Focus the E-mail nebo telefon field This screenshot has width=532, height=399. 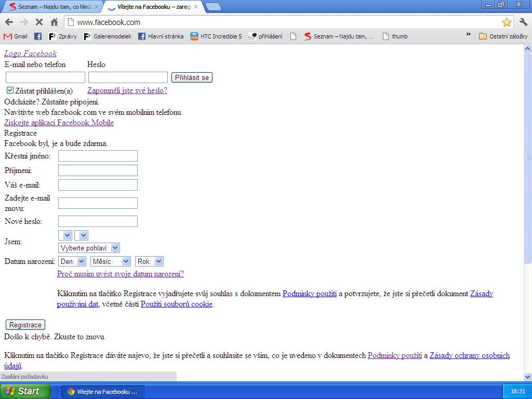click(x=46, y=77)
